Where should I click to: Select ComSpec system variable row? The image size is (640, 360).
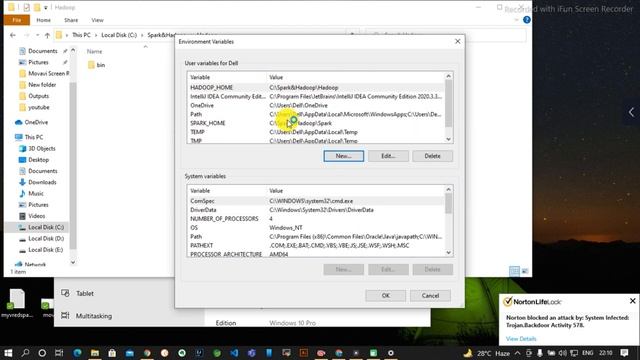316,201
